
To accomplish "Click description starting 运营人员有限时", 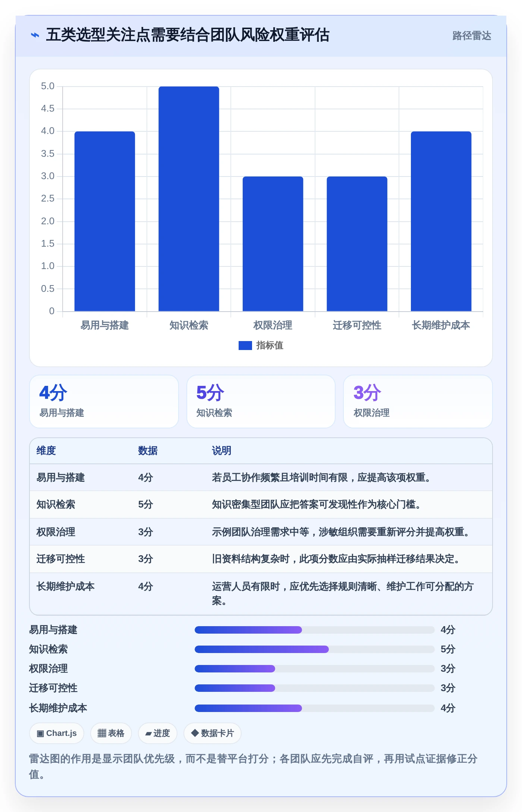I will click(342, 593).
